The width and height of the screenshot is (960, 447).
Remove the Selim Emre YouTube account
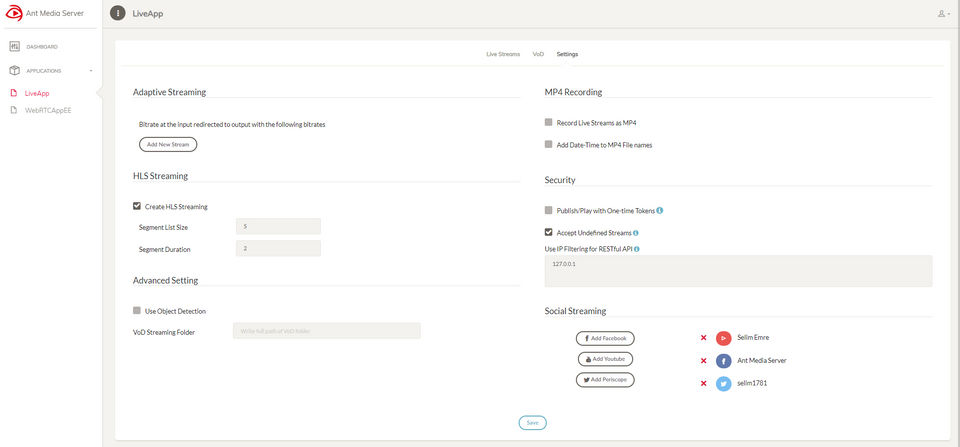pyautogui.click(x=704, y=338)
